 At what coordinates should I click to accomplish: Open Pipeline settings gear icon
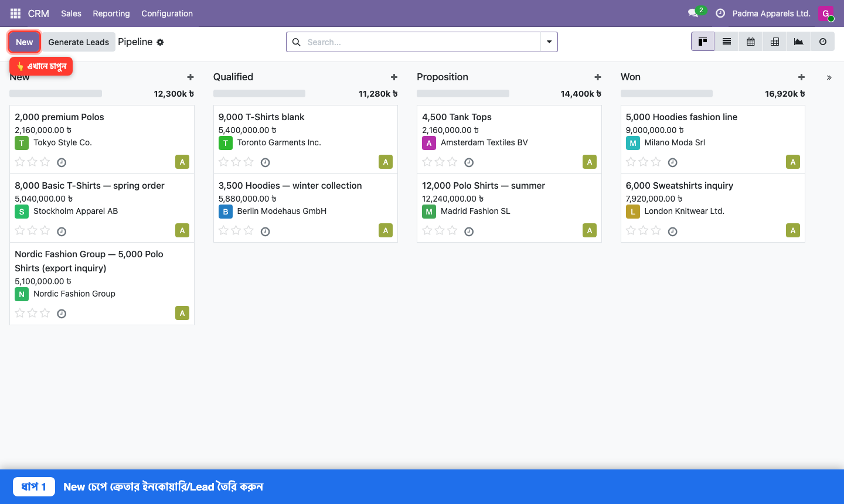tap(160, 42)
